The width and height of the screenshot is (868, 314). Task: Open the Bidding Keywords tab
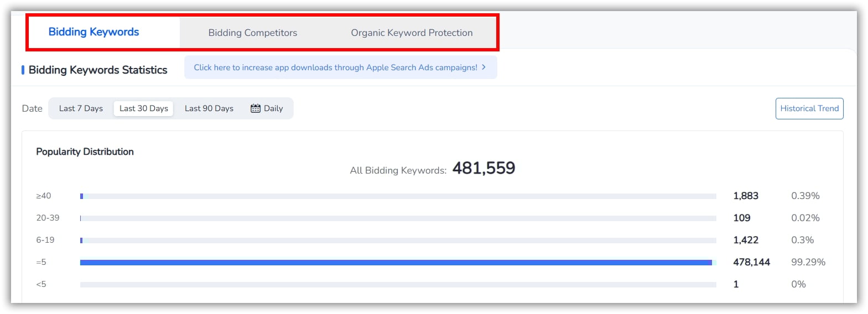click(x=93, y=32)
